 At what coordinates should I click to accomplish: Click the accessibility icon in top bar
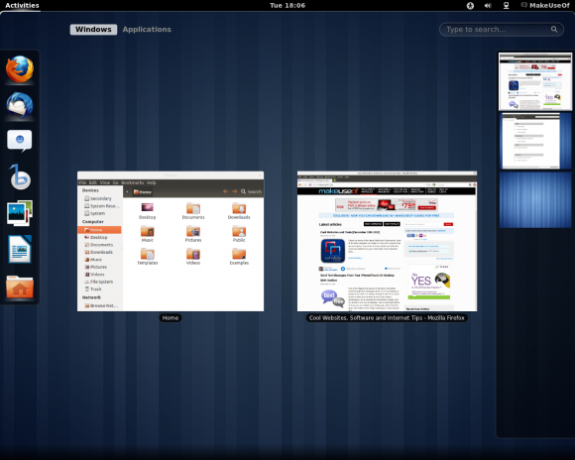coord(470,6)
